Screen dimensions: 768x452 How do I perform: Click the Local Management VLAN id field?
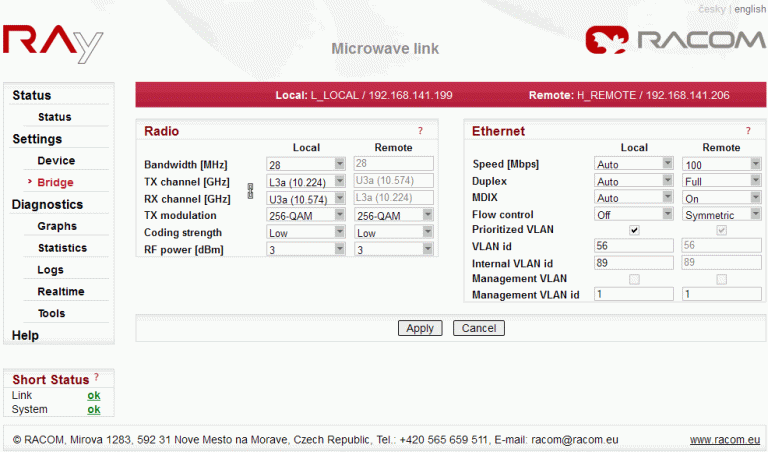click(634, 294)
